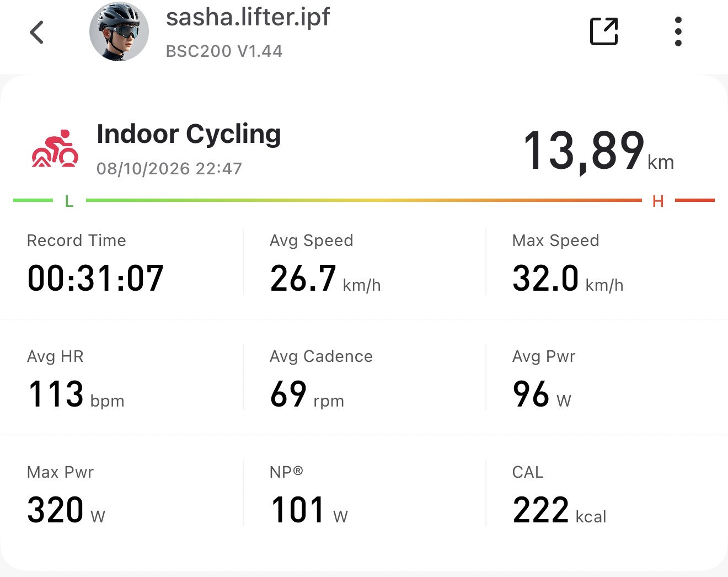Tap the gradient intensity bar
Image resolution: width=728 pixels, height=577 pixels.
click(364, 200)
